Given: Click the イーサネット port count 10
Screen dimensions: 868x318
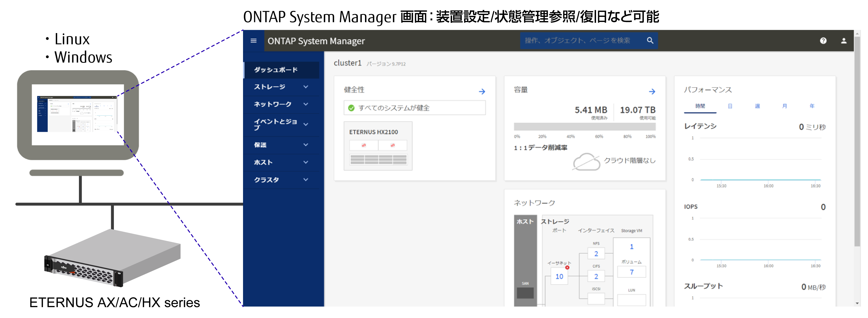Looking at the screenshot, I should (559, 277).
